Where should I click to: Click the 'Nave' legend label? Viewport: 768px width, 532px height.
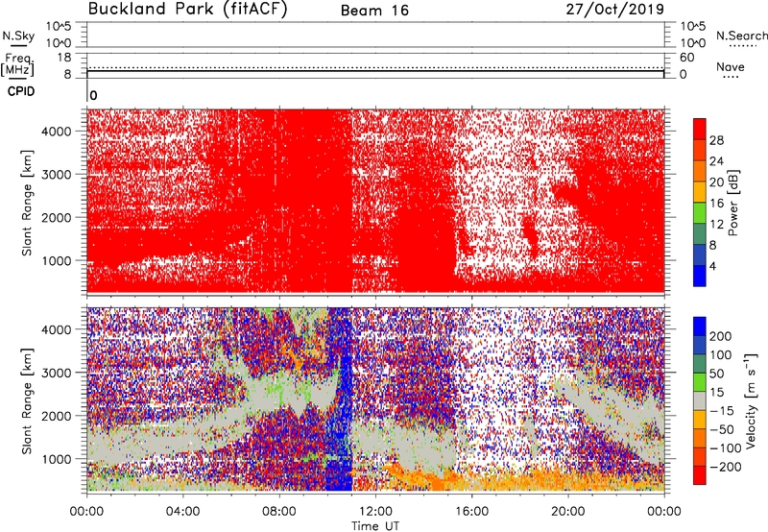(731, 66)
